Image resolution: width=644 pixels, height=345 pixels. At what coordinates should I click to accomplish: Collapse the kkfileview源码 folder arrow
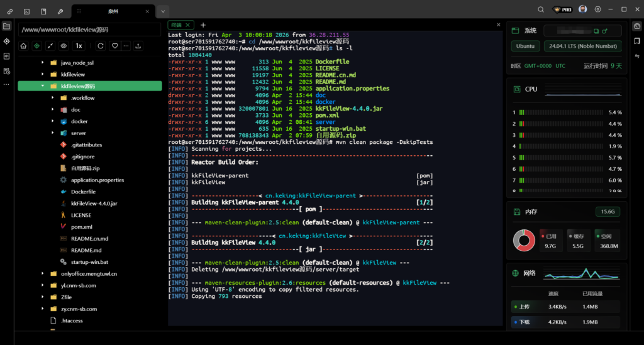43,86
